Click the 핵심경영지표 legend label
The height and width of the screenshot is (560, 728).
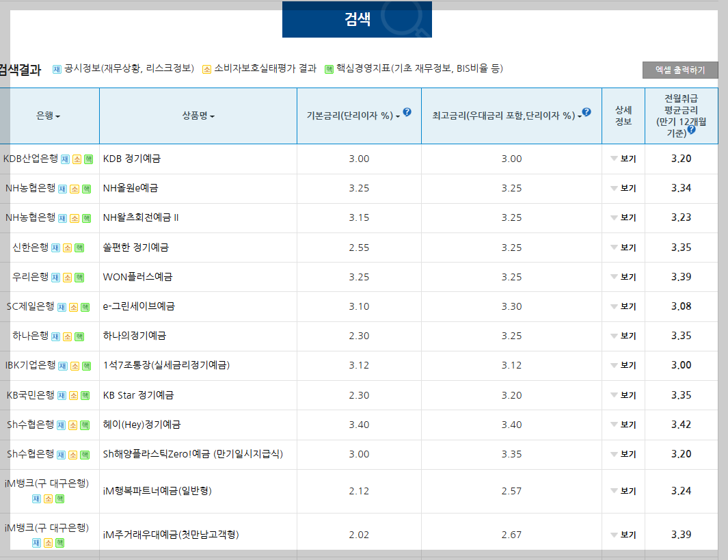point(419,68)
